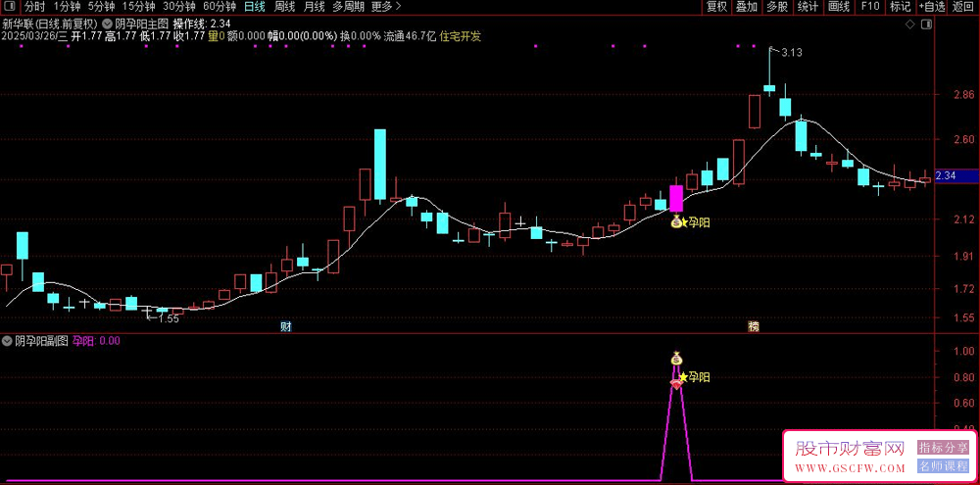Click the 操作线: 2.34 indicator value
The height and width of the screenshot is (485, 980).
pyautogui.click(x=202, y=24)
